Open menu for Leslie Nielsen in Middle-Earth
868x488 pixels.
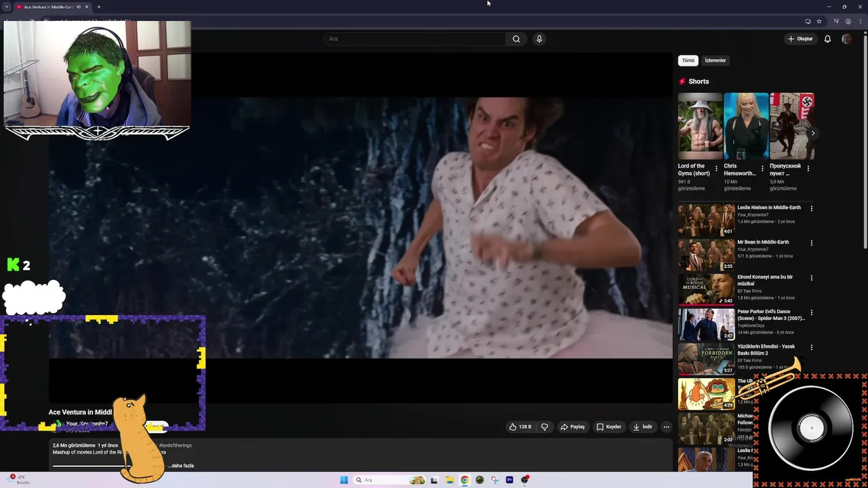811,208
